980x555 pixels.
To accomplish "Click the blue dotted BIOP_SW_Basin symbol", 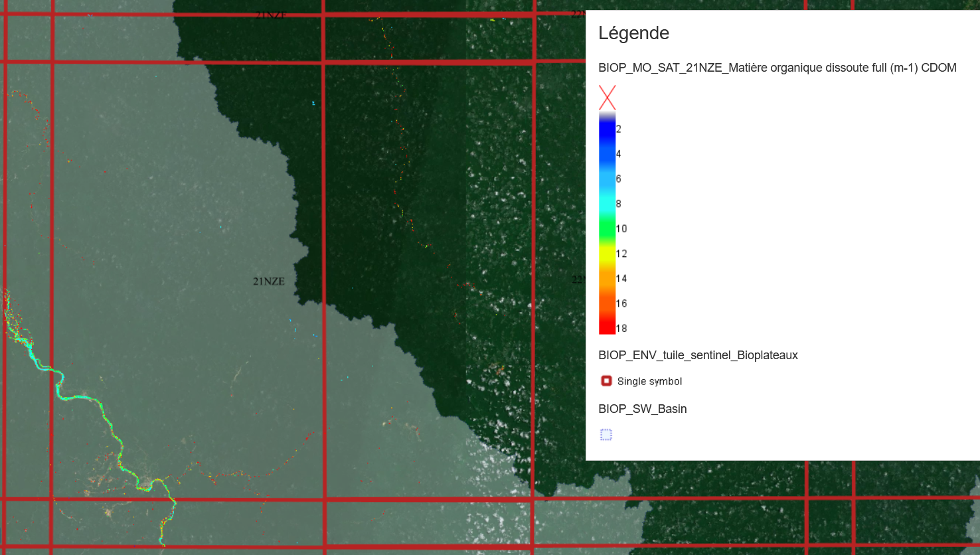I will tap(606, 435).
